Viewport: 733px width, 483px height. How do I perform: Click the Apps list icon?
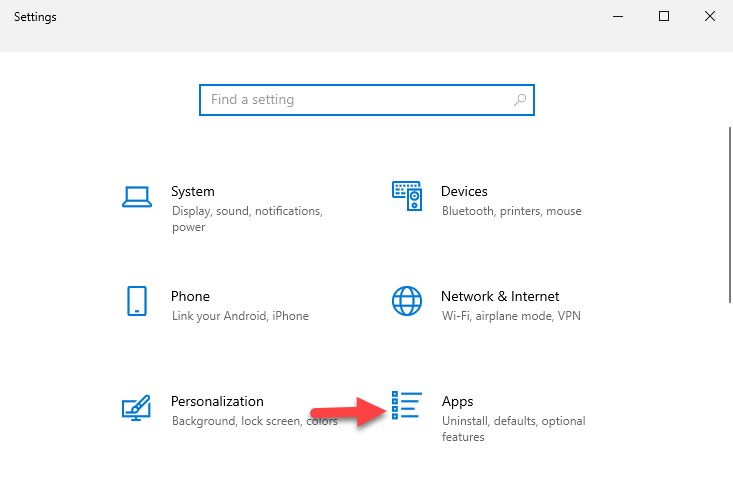[407, 406]
